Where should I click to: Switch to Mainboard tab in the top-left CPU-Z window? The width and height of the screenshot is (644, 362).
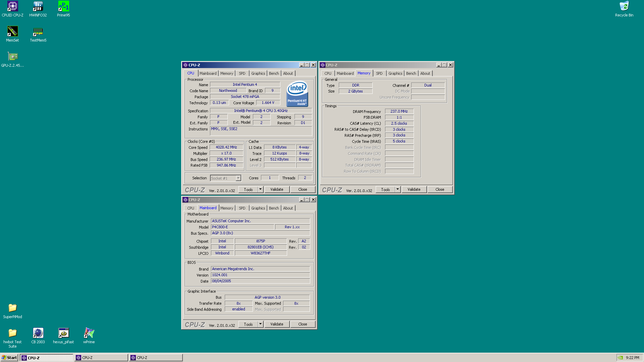point(208,73)
